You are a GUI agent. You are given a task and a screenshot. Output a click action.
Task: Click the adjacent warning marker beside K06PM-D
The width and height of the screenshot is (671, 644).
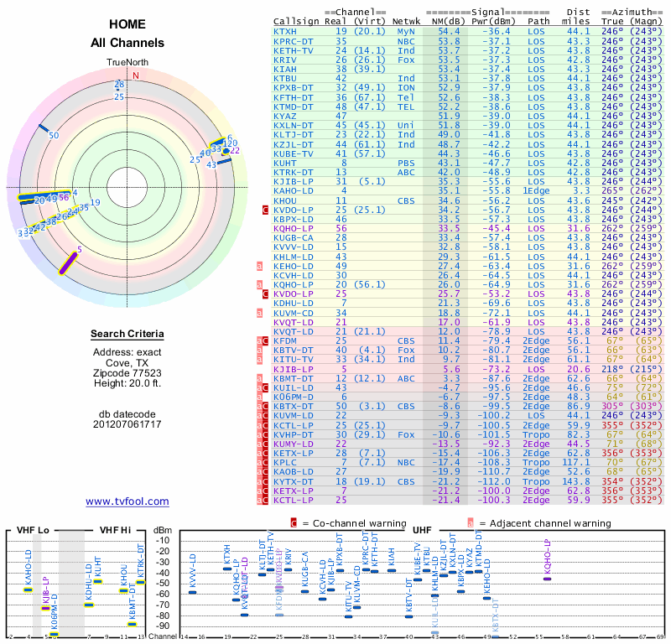coord(259,397)
